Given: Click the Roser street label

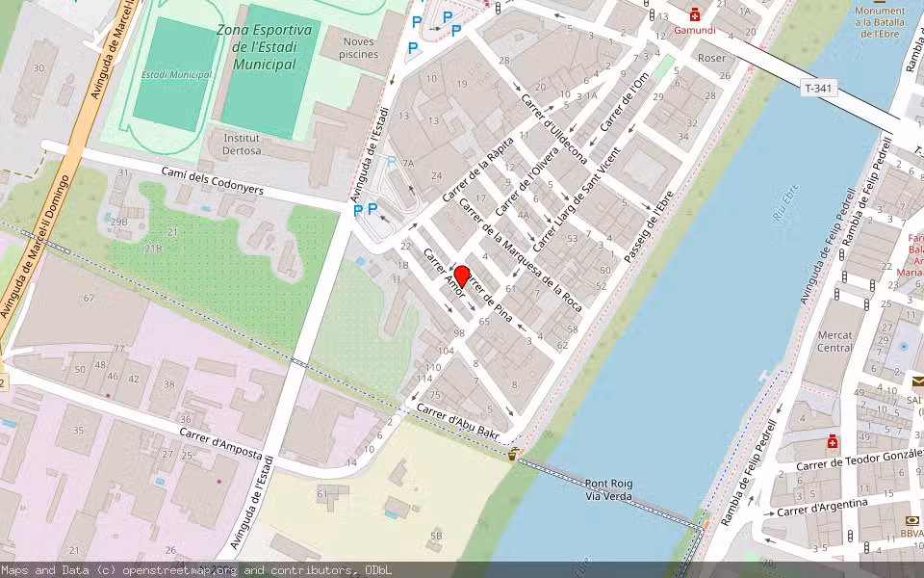Looking at the screenshot, I should click(714, 59).
